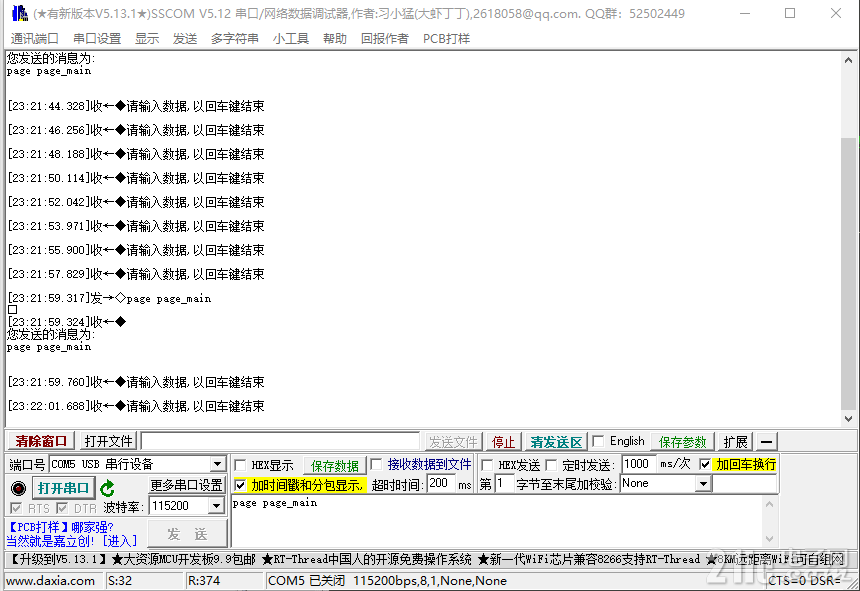This screenshot has width=860, height=591.
Task: Open the 发送 menu
Action: click(185, 38)
